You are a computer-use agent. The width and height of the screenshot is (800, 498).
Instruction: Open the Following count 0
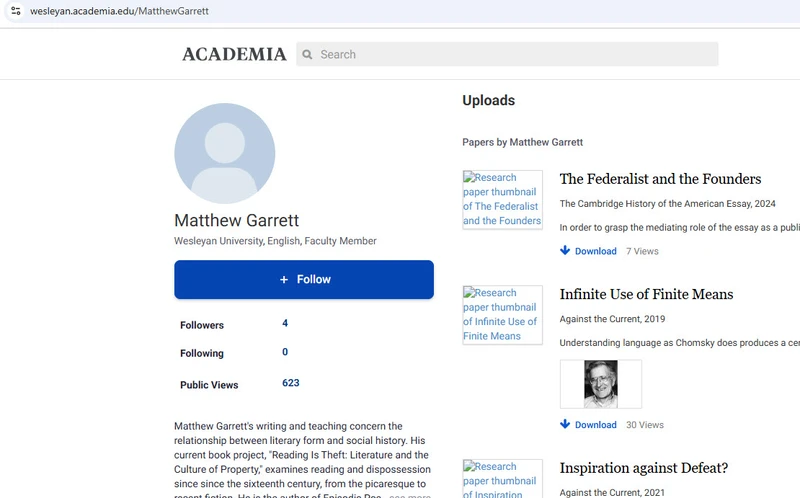point(285,352)
